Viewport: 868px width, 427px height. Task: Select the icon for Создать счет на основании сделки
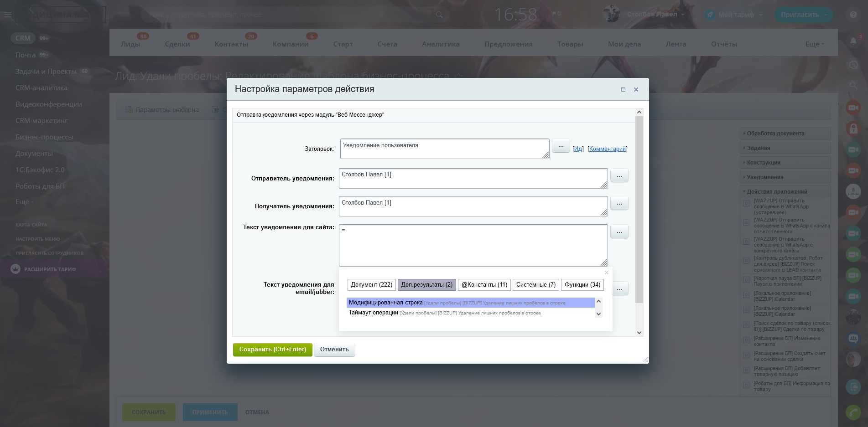746,356
